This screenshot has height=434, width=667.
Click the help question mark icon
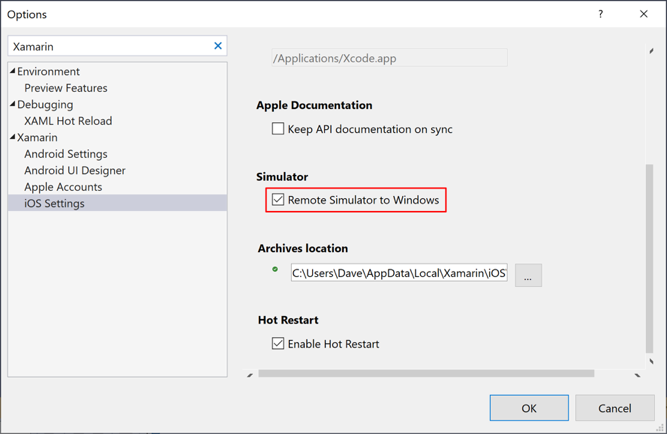click(x=600, y=14)
